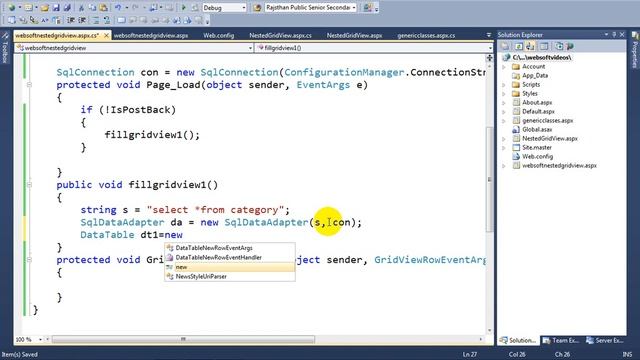The width and height of the screenshot is (640, 360).
Task: Click the Find in Files icon
Action: [257, 7]
